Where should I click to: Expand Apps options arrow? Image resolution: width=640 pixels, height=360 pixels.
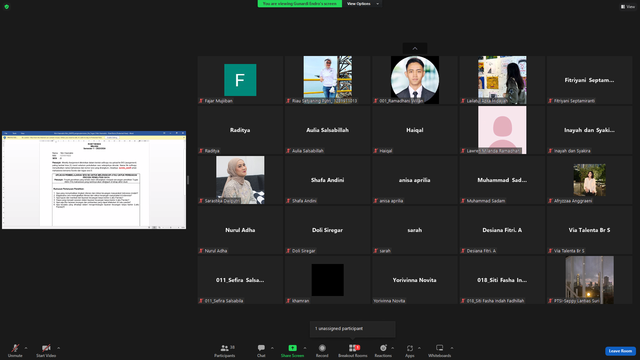419,348
